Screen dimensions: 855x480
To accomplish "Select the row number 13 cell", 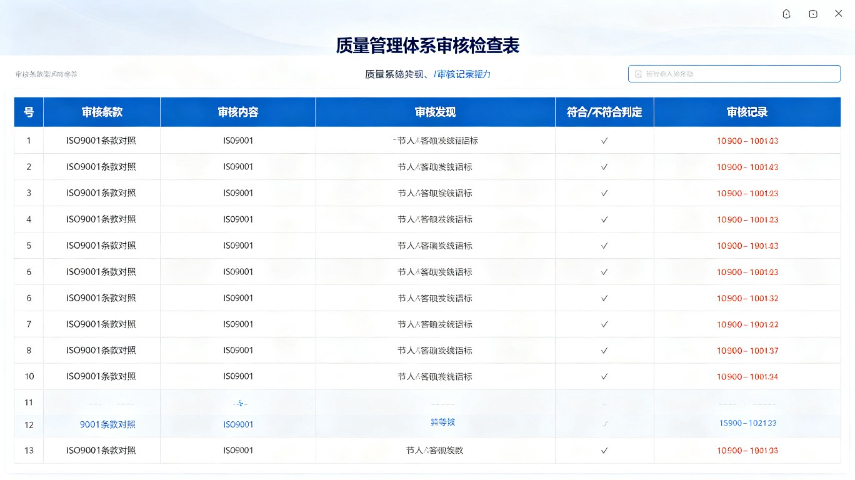I will pyautogui.click(x=29, y=451).
